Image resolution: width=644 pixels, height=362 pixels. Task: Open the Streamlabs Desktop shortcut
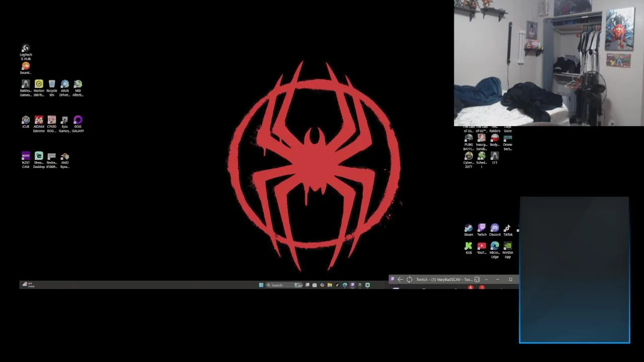click(39, 160)
